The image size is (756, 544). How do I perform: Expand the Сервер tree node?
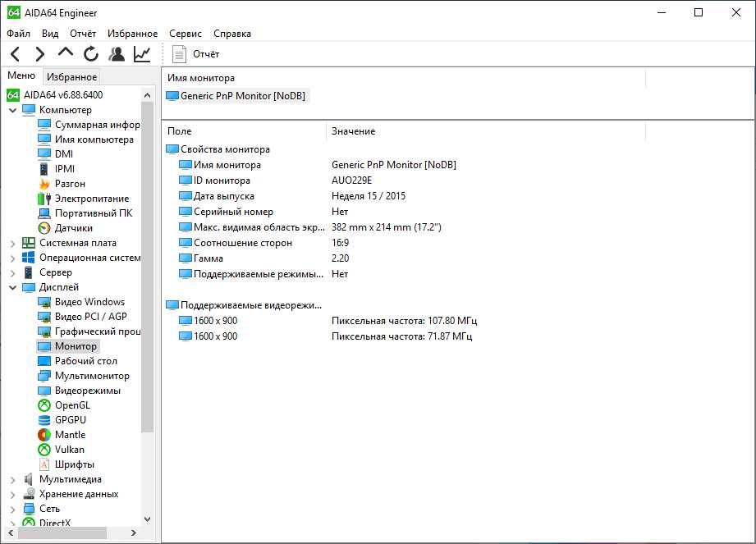point(13,272)
